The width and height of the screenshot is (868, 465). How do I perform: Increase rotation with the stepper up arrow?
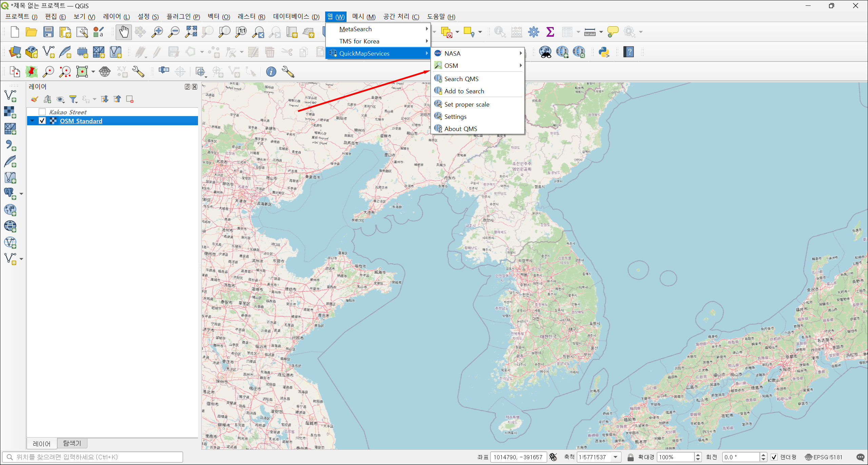763,455
